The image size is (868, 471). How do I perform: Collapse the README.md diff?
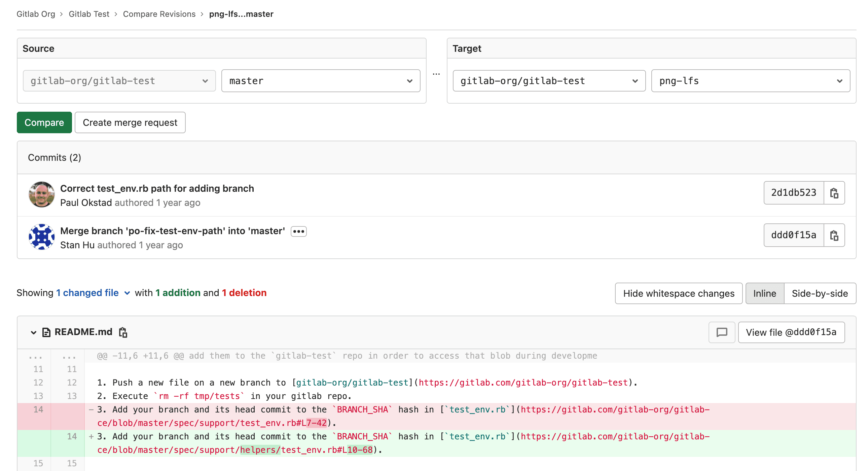tap(33, 332)
